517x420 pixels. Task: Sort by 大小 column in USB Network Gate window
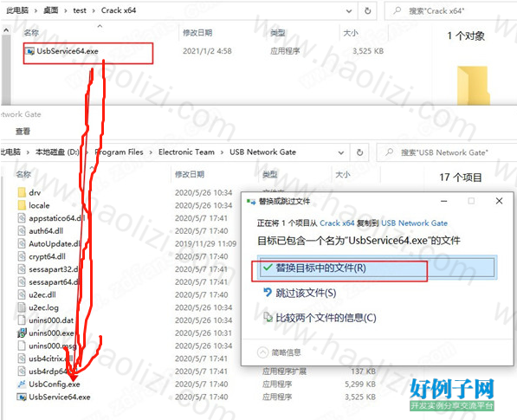coord(343,174)
